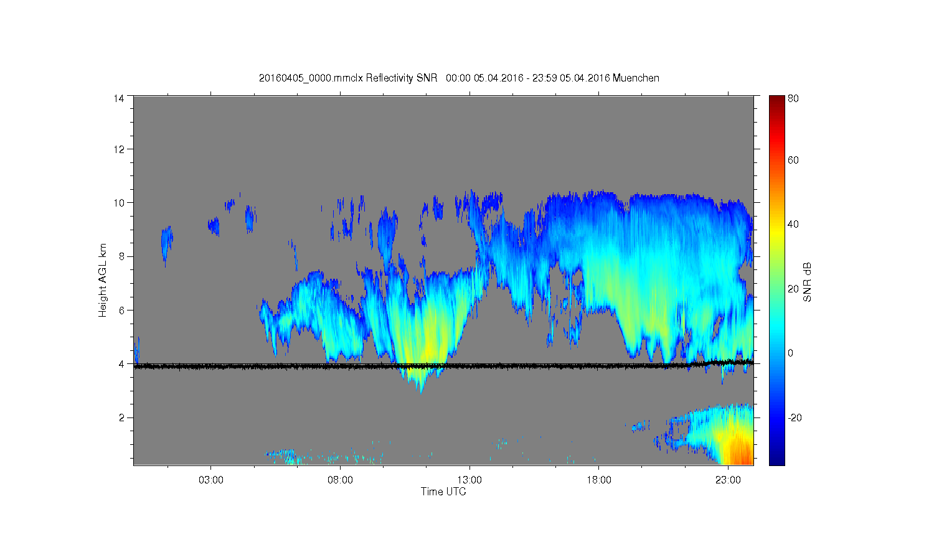
Task: Click the 03:00 time tick label
Action: [211, 480]
